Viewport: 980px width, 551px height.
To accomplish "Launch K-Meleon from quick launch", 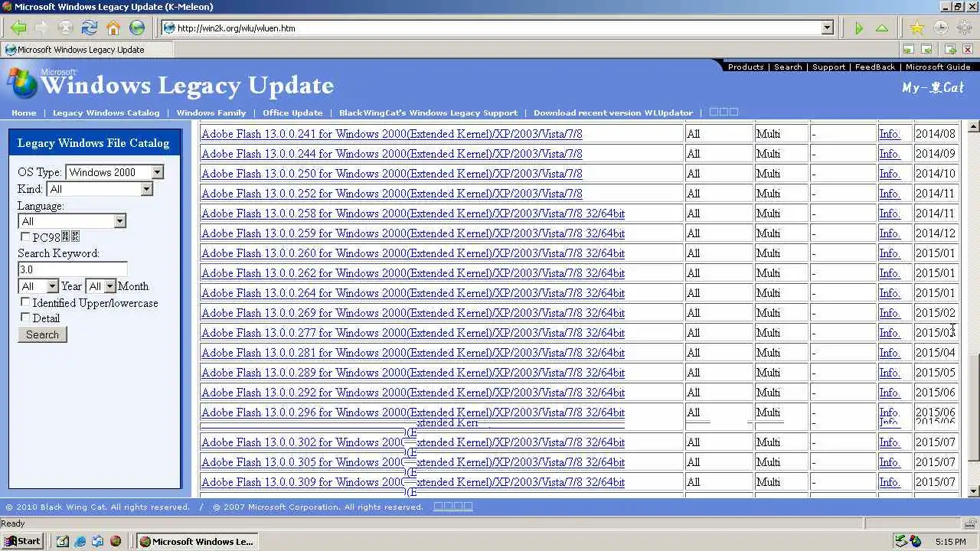I will click(x=116, y=541).
